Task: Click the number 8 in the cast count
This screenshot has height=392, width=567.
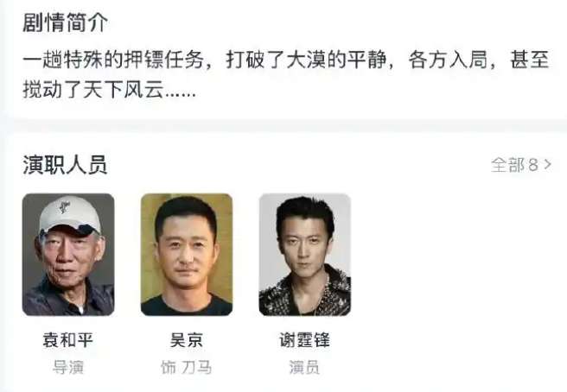Action: (x=533, y=165)
